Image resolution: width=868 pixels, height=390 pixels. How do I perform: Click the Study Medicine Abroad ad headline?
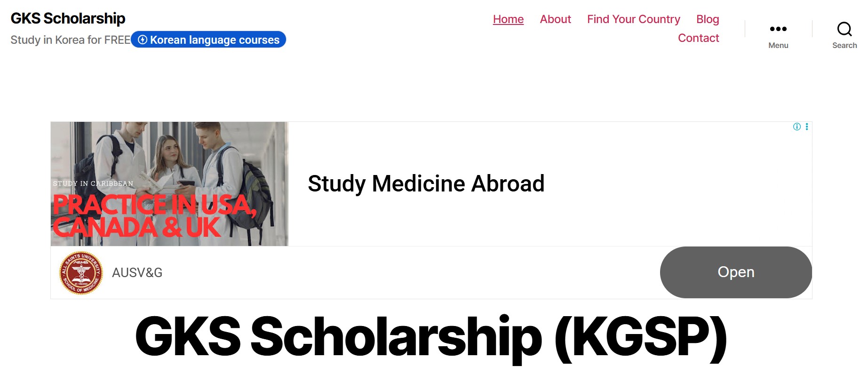426,183
